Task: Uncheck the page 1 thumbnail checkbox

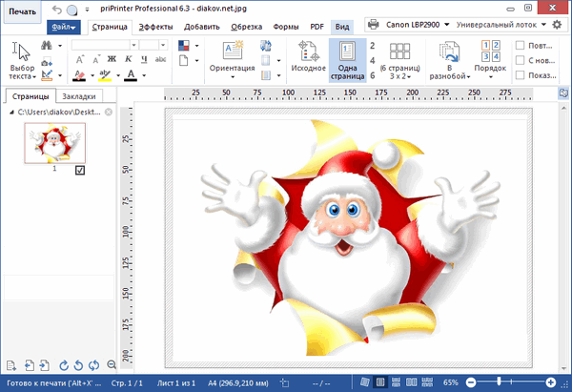Action: click(80, 170)
